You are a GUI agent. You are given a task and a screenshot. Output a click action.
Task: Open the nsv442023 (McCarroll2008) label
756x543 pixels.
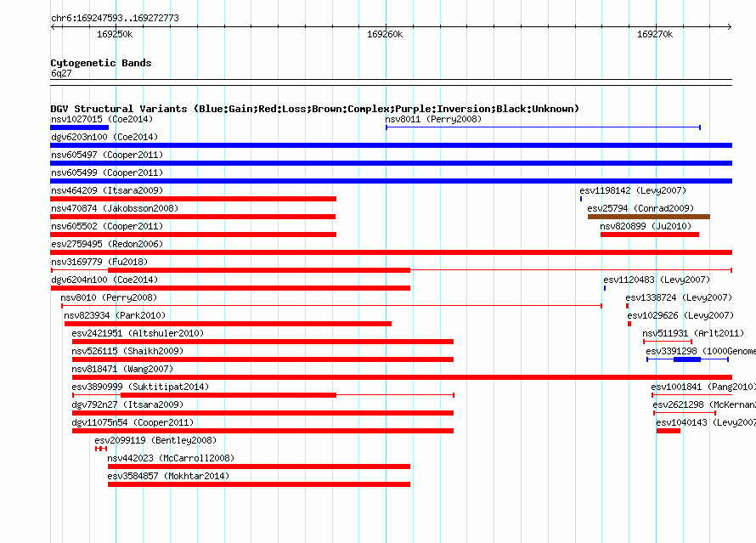pos(171,458)
